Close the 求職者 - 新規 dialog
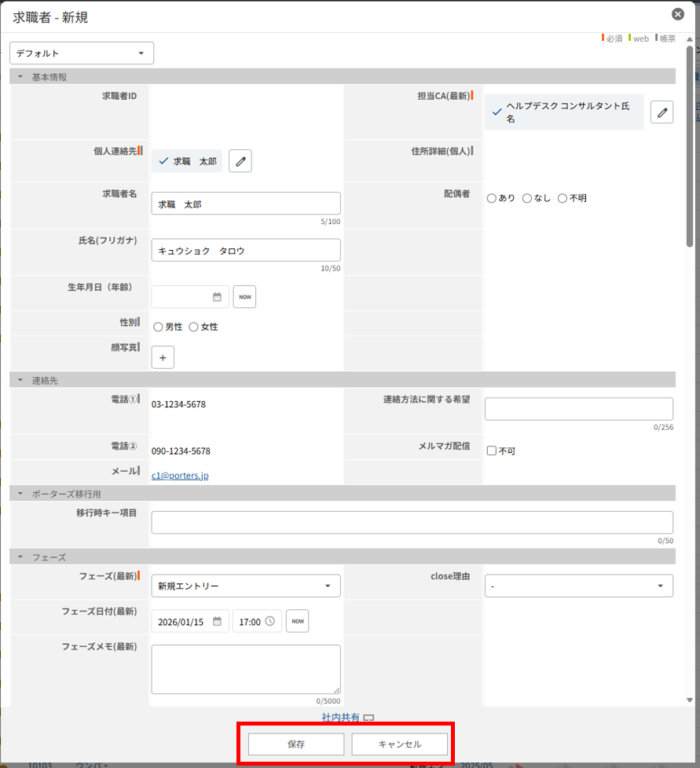Image resolution: width=700 pixels, height=768 pixels. (677, 14)
